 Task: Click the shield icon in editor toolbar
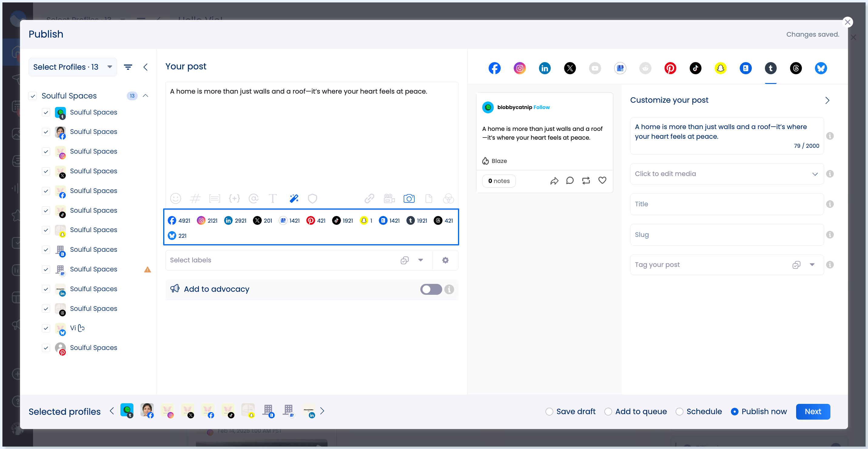click(x=313, y=198)
